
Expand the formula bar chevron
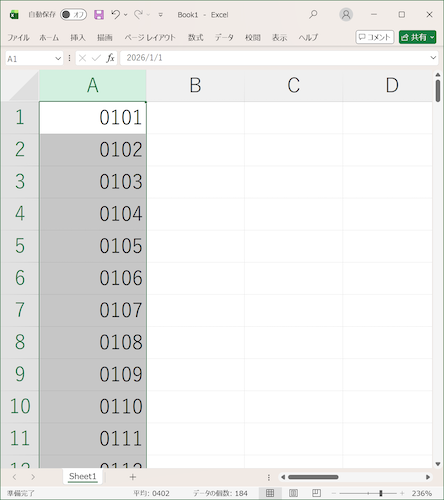click(433, 58)
